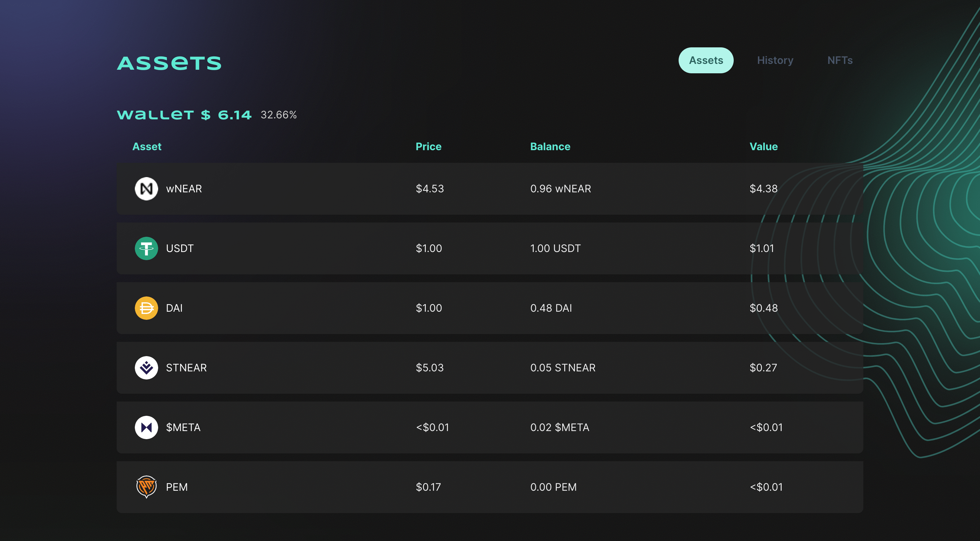This screenshot has height=541, width=980.
Task: Click the Price column header
Action: click(x=428, y=147)
